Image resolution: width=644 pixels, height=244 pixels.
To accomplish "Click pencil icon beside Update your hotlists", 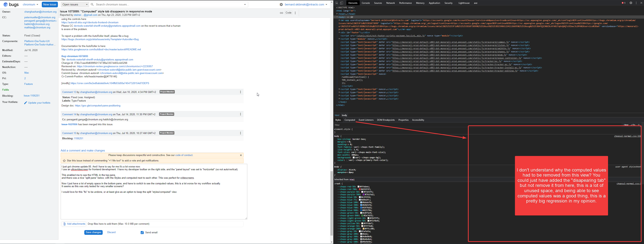I will pos(25,103).
